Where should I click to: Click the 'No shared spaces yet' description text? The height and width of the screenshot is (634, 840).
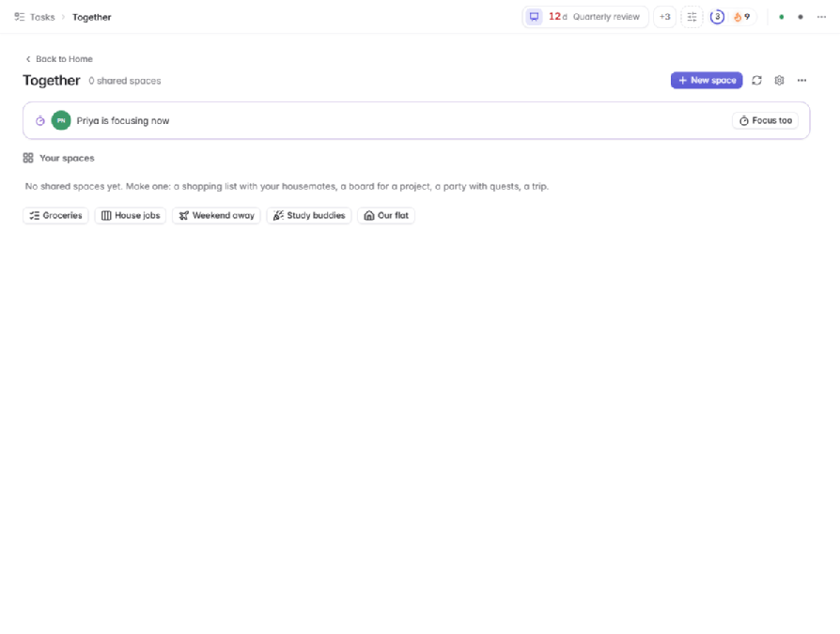point(287,186)
